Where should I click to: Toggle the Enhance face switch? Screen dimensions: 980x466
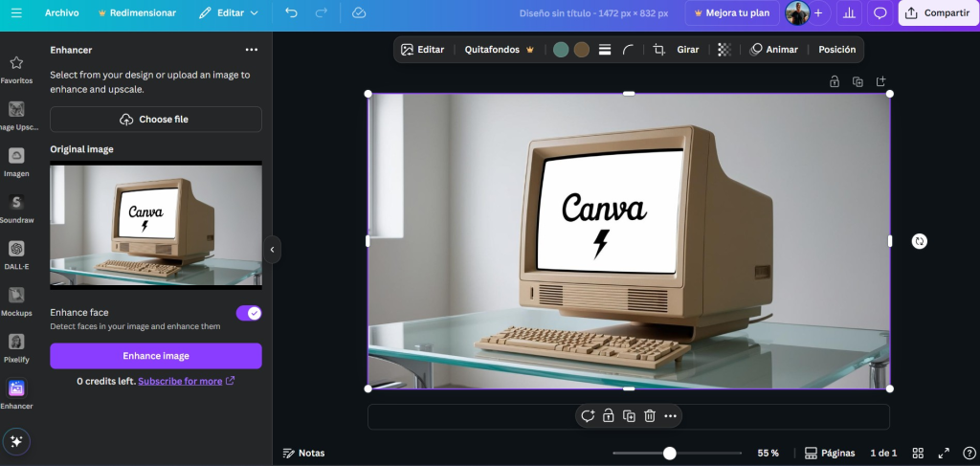248,313
